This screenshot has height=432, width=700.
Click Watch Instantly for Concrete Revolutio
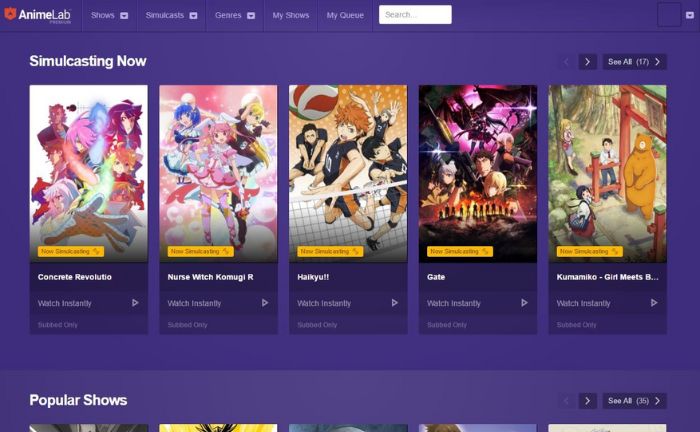(x=65, y=303)
